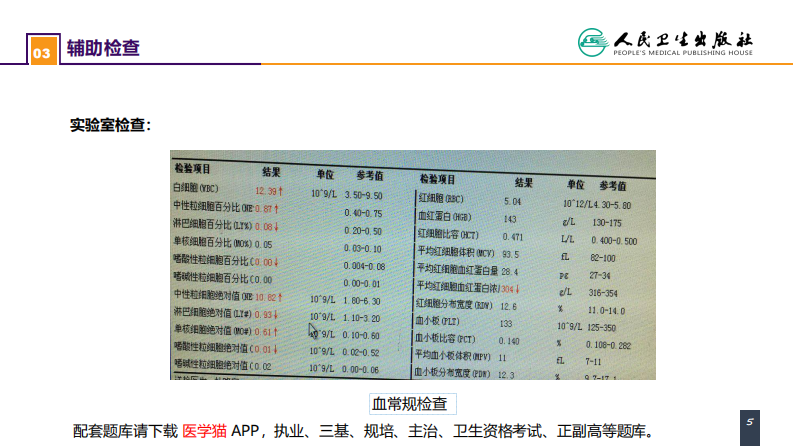Click the right table 参考值 column header
Screen dimensions: 793x446
click(613, 186)
